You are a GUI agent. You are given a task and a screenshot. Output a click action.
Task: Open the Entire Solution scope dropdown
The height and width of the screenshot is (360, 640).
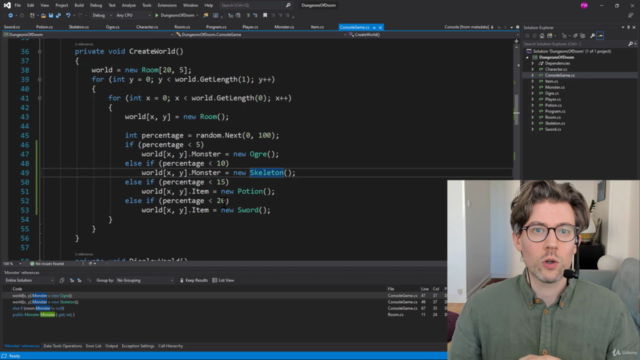(x=29, y=280)
